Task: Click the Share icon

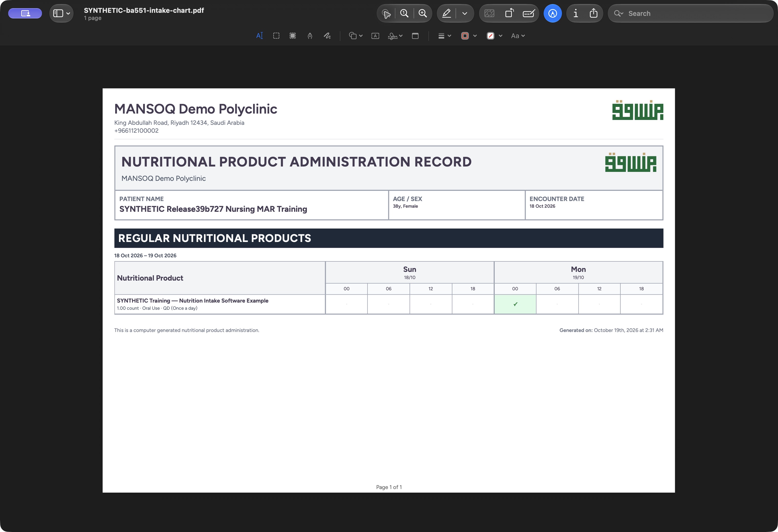Action: (593, 13)
